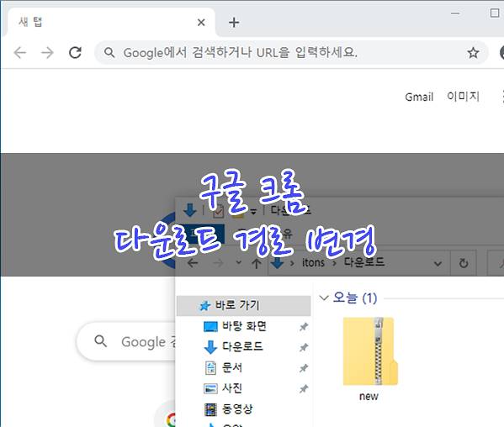Maximize the Chrome window

(495, 13)
